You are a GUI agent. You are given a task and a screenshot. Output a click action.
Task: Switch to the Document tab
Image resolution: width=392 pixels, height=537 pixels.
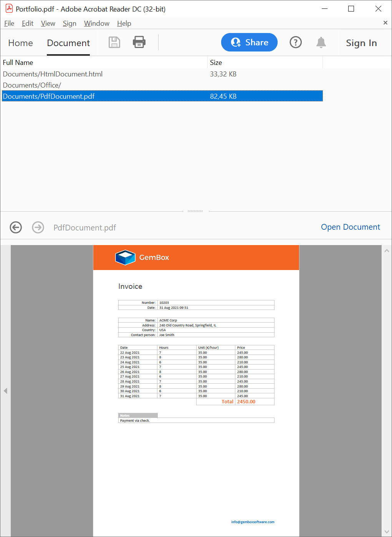(x=68, y=43)
